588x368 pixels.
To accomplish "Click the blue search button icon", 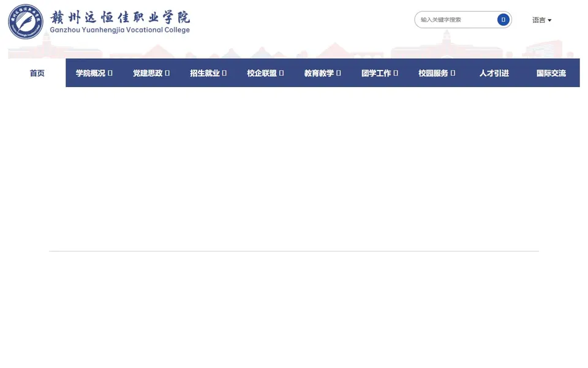I will click(503, 20).
